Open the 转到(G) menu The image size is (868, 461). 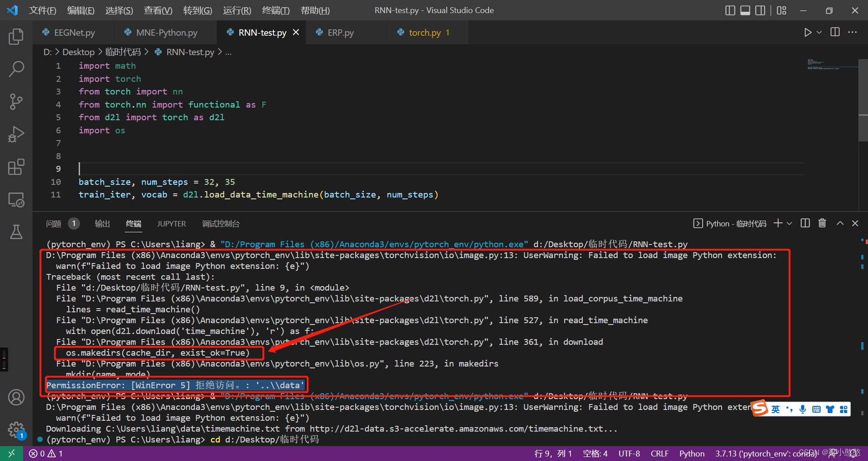click(x=198, y=10)
